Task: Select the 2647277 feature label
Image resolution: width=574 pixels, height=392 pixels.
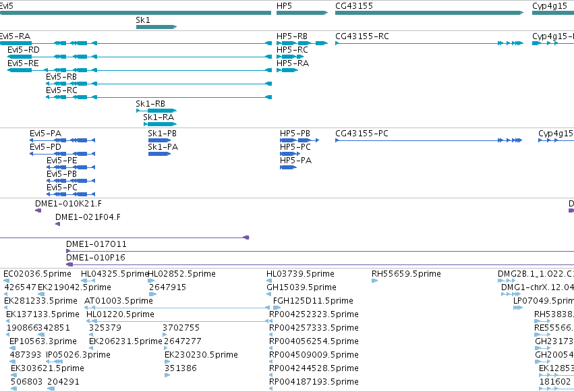Action: coord(183,341)
